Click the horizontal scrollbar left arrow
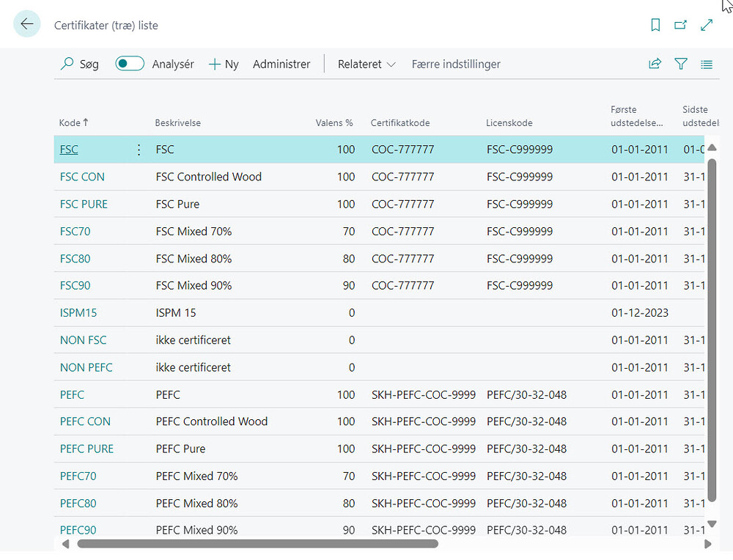The image size is (733, 560). click(65, 544)
